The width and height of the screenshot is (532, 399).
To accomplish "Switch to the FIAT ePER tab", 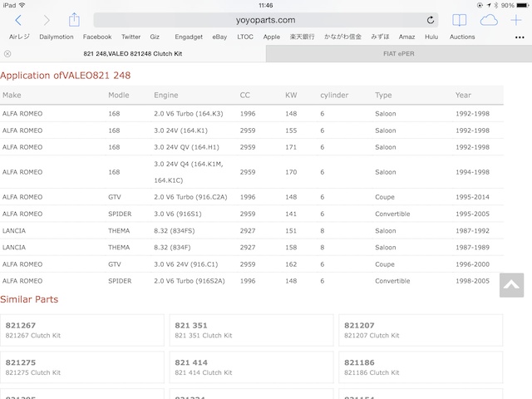I will (399, 53).
